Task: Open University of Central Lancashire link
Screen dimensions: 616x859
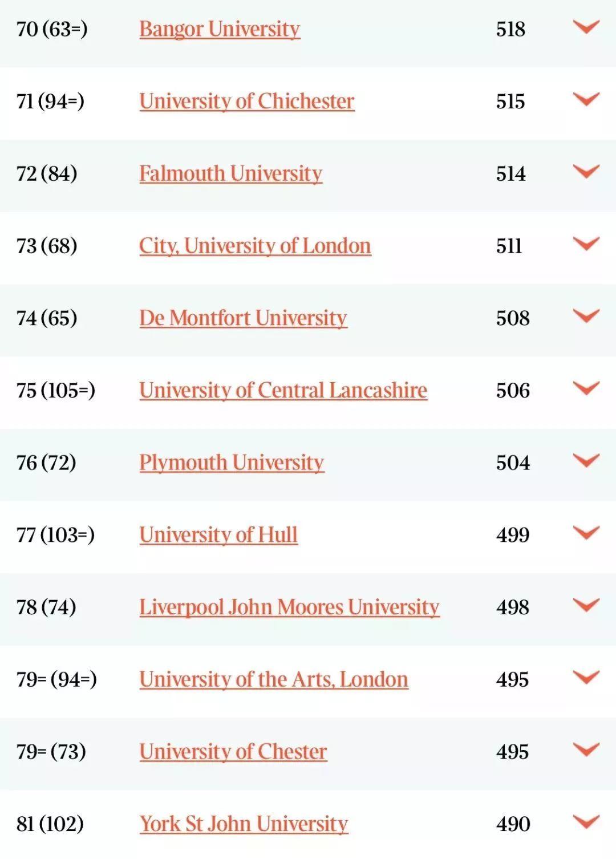Action: (283, 390)
